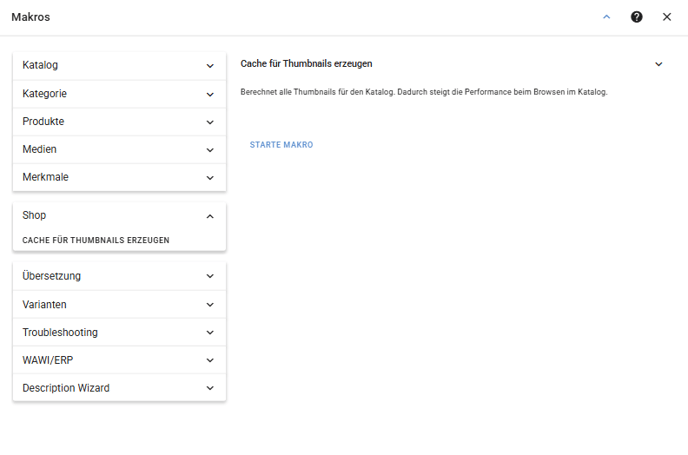This screenshot has width=688, height=455.
Task: Select Cache für Thumbnails erzeugen macro
Action: 96,240
